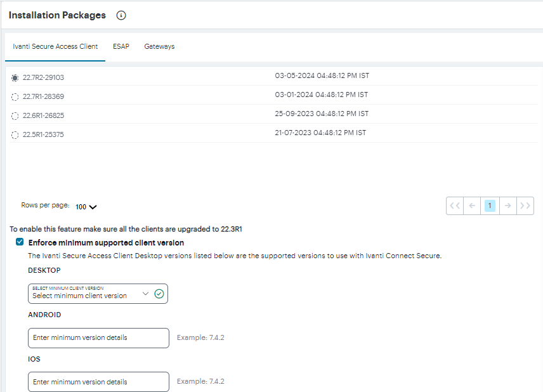This screenshot has width=543, height=392.
Task: Click the 22.7R1-28369 version label
Action: (x=43, y=96)
